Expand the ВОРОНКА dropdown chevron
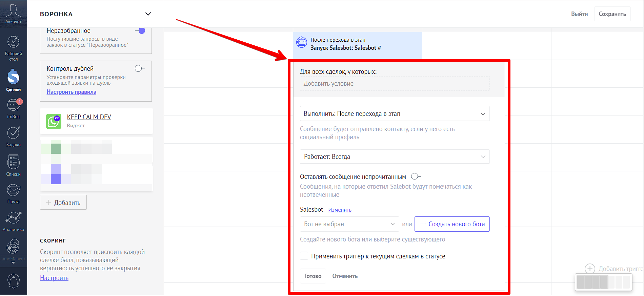Viewport: 644px width, 296px height. [x=148, y=14]
